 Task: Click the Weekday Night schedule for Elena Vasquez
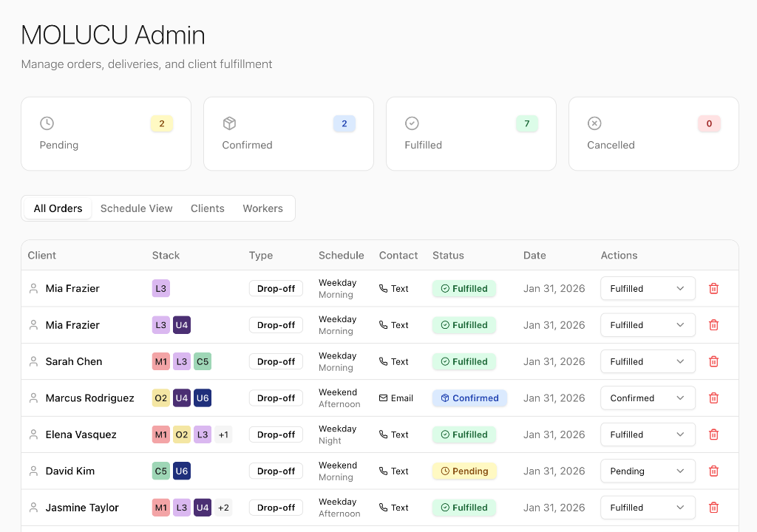pos(337,434)
